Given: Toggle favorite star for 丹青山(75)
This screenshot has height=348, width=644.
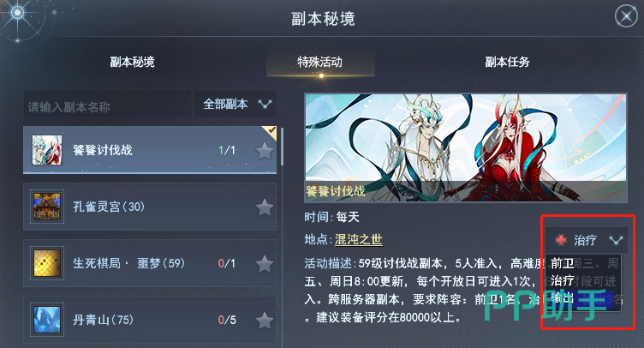Looking at the screenshot, I should [x=264, y=321].
